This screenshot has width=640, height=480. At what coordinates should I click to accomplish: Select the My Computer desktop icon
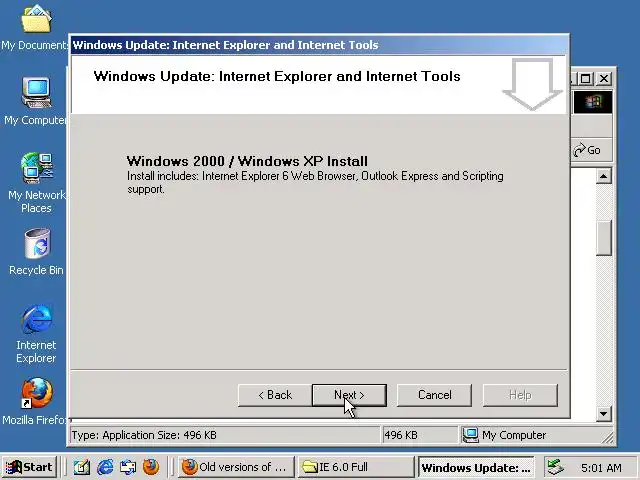point(36,101)
